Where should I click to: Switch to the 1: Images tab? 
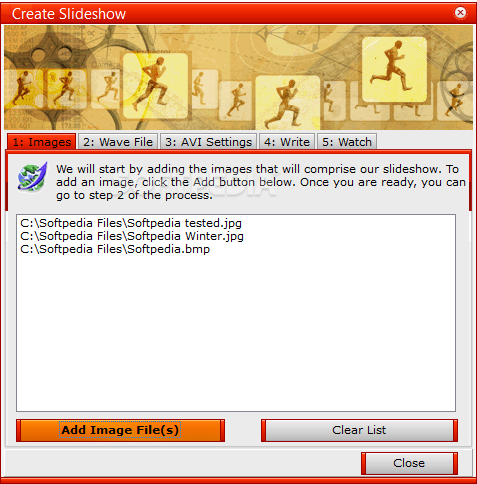point(42,142)
